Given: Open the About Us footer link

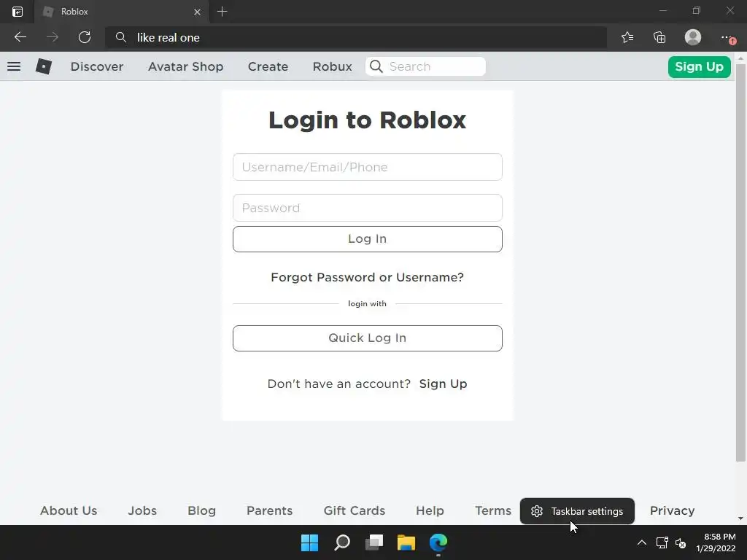Looking at the screenshot, I should coord(69,510).
